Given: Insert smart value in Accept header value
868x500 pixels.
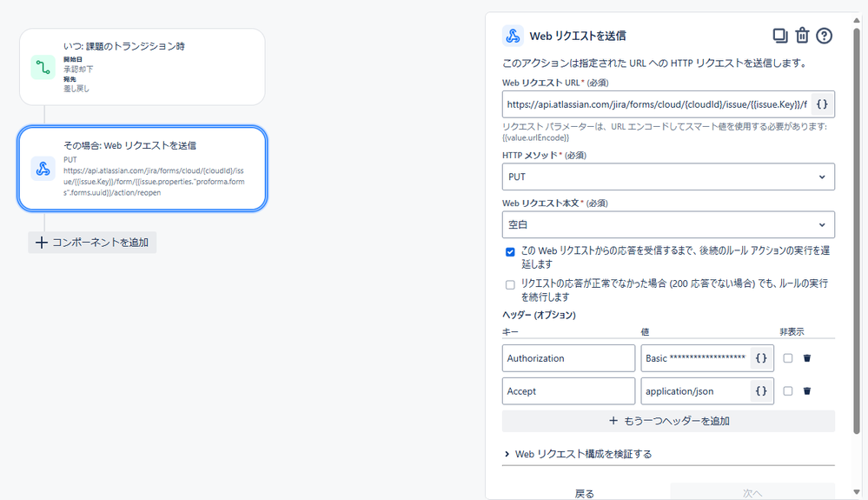Looking at the screenshot, I should tap(761, 391).
